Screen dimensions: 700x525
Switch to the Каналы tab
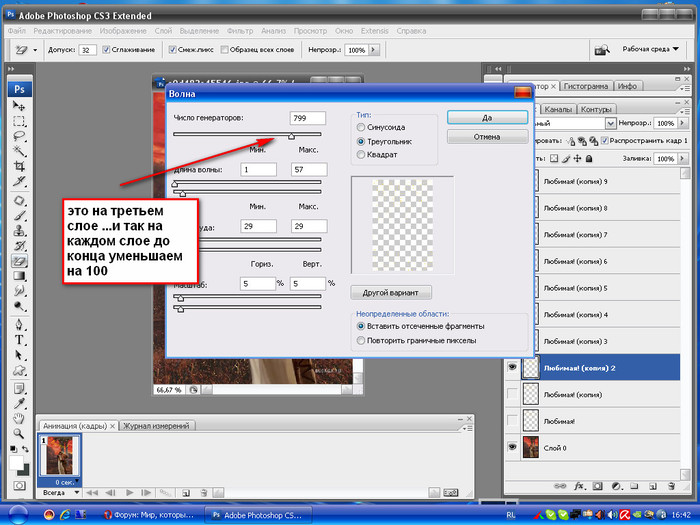[558, 109]
